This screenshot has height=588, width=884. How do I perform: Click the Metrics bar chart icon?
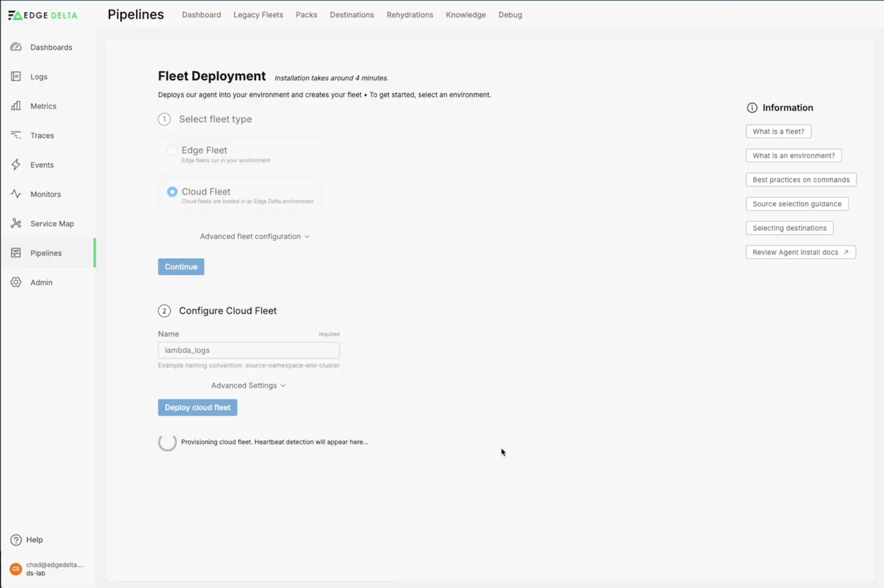coord(16,106)
